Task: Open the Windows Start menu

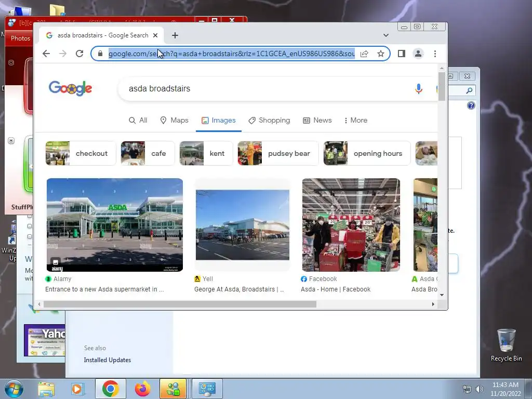Action: pos(14,389)
